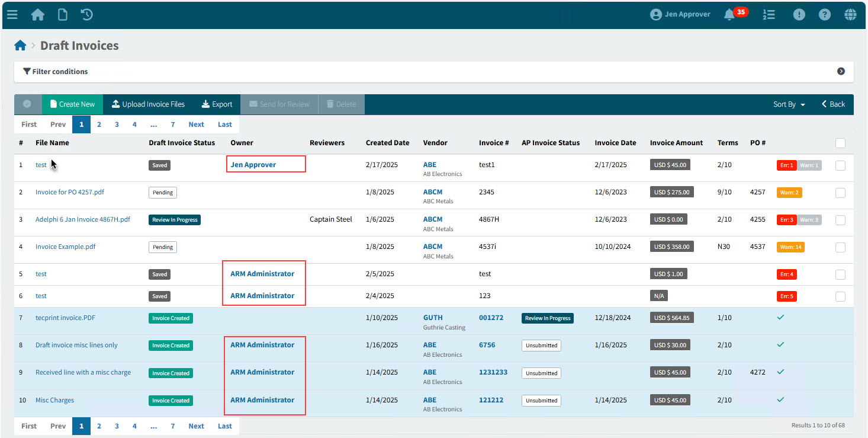Screen dimensions: 868x438
Task: Open the recent history icon
Action: [87, 15]
